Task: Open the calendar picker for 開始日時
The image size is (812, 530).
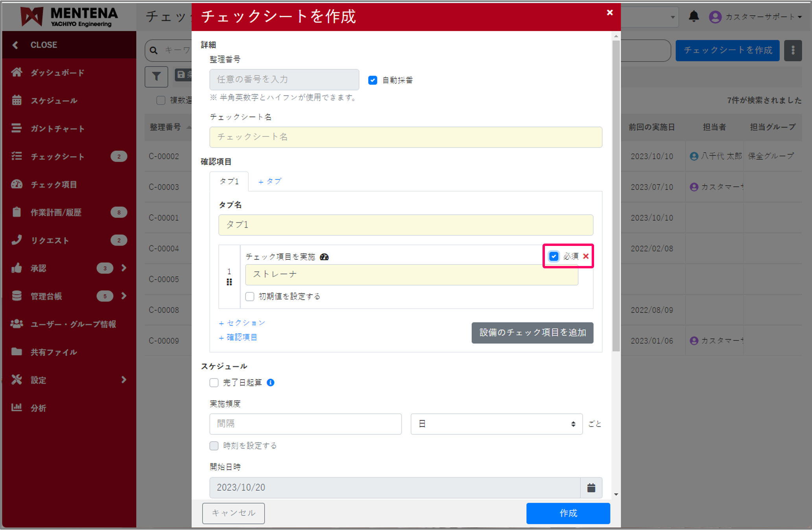Action: pyautogui.click(x=591, y=488)
